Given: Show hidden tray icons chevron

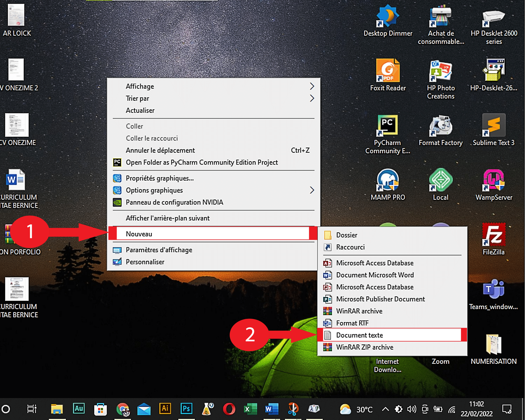Looking at the screenshot, I should coord(385,409).
